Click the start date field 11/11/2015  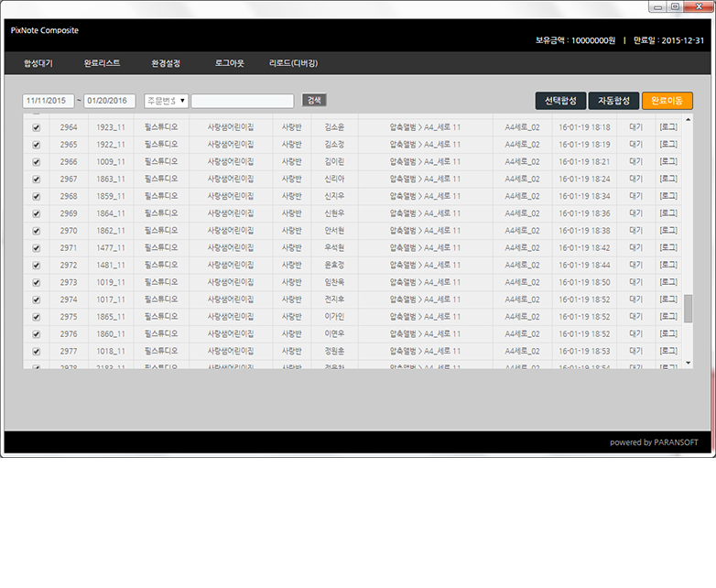pyautogui.click(x=48, y=101)
